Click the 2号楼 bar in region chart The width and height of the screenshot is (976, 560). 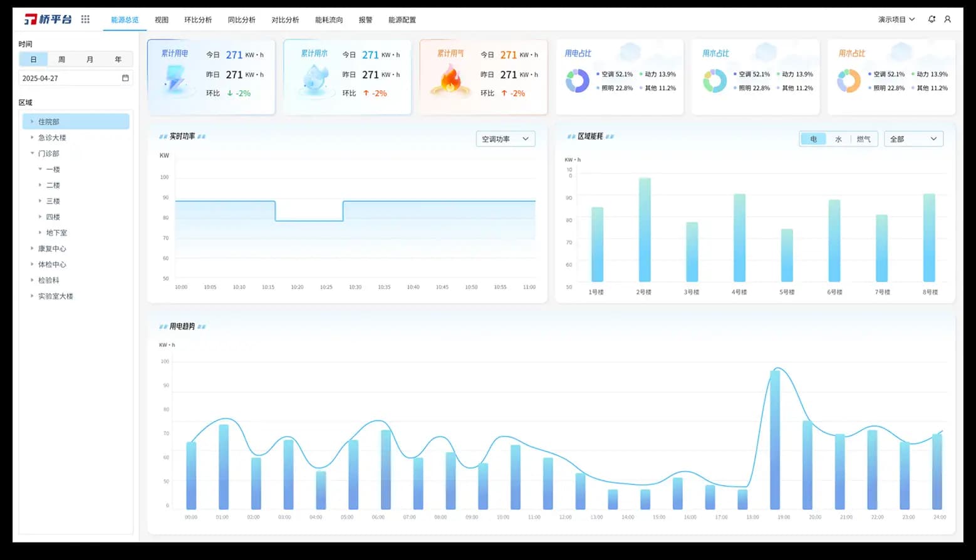[645, 230]
